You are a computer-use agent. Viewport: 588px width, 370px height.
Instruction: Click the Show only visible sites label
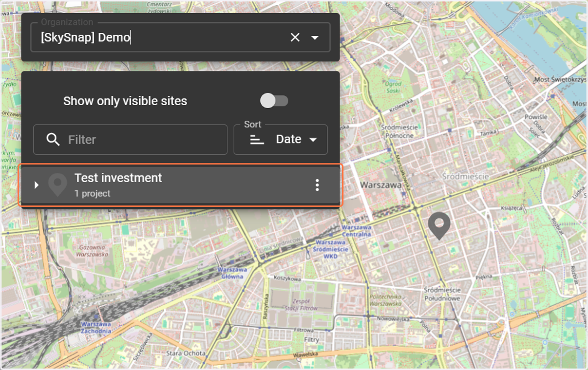coord(125,101)
